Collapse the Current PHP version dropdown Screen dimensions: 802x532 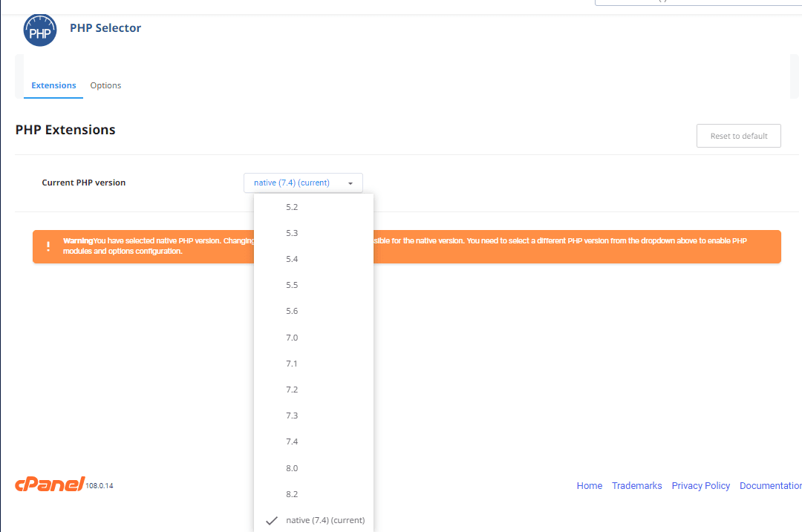point(303,183)
